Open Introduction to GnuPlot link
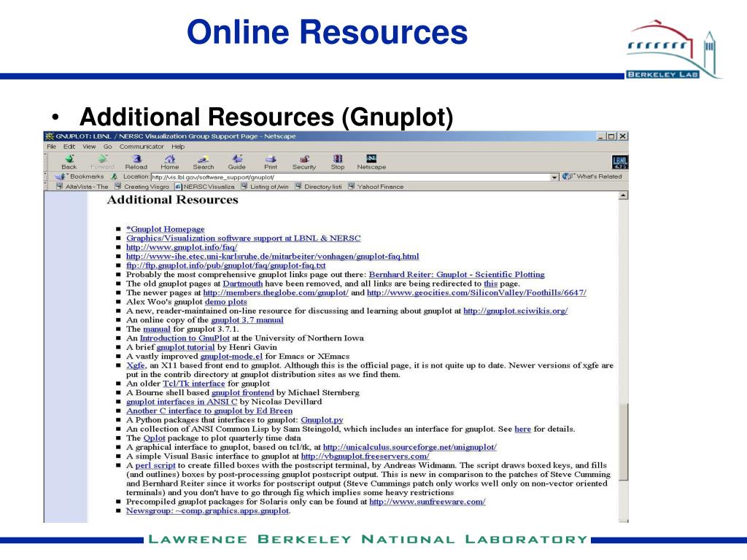 click(x=185, y=338)
